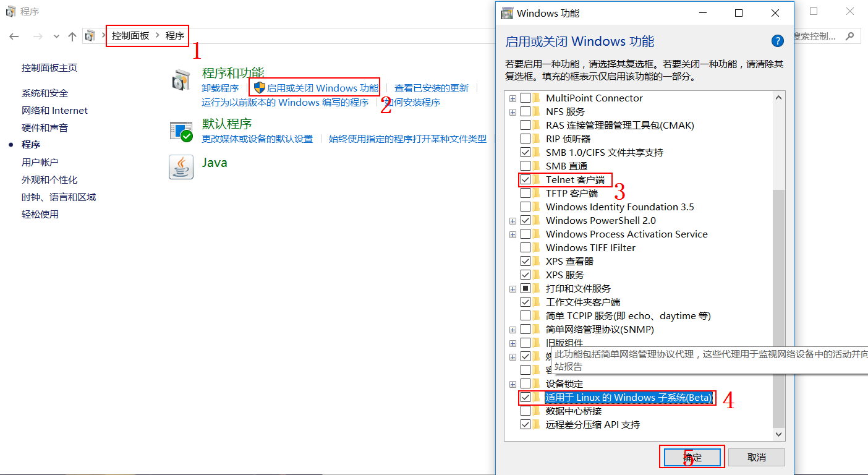This screenshot has width=868, height=475.
Task: Click the 默认程序 heading
Action: click(227, 123)
